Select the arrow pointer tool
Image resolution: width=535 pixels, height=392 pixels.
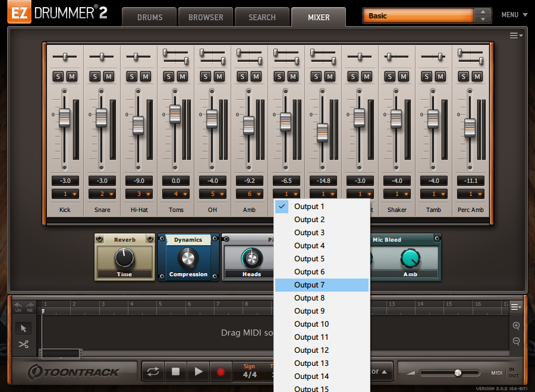tap(24, 328)
